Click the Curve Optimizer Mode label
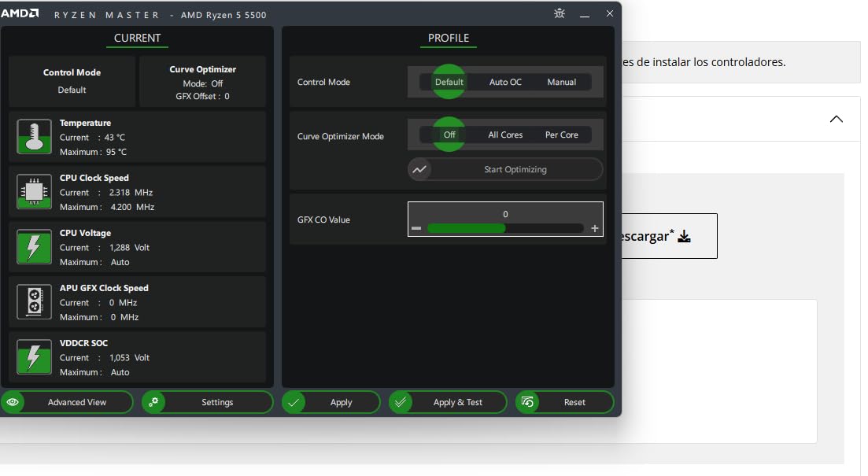 tap(341, 136)
